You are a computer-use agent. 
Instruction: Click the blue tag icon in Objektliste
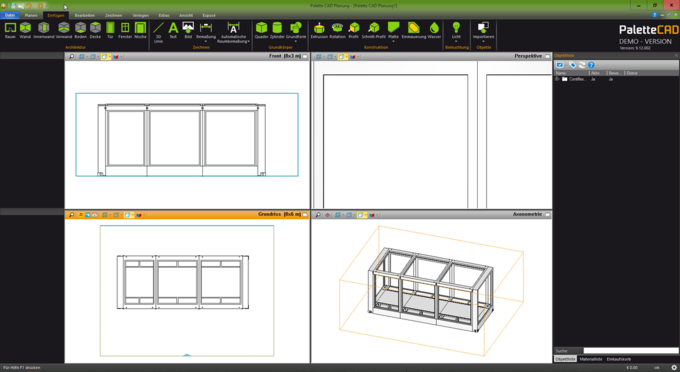572,65
